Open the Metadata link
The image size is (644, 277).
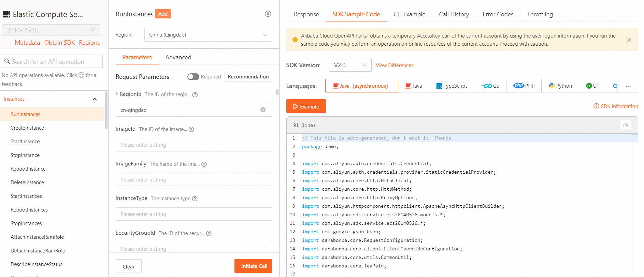pyautogui.click(x=27, y=43)
